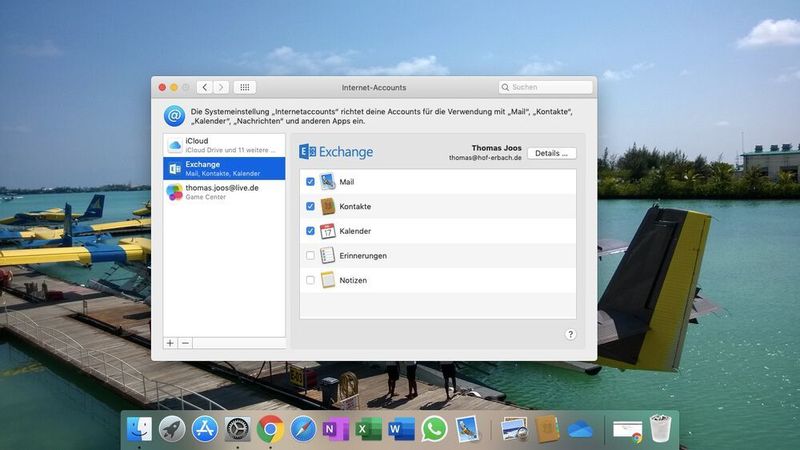Open Launchpad rocket icon in dock
The height and width of the screenshot is (450, 800).
pos(172,429)
